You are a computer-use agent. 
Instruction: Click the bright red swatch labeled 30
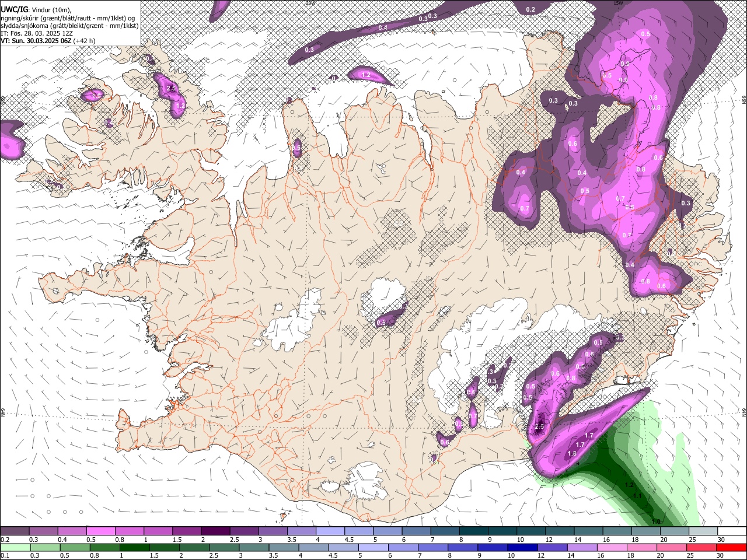click(731, 548)
